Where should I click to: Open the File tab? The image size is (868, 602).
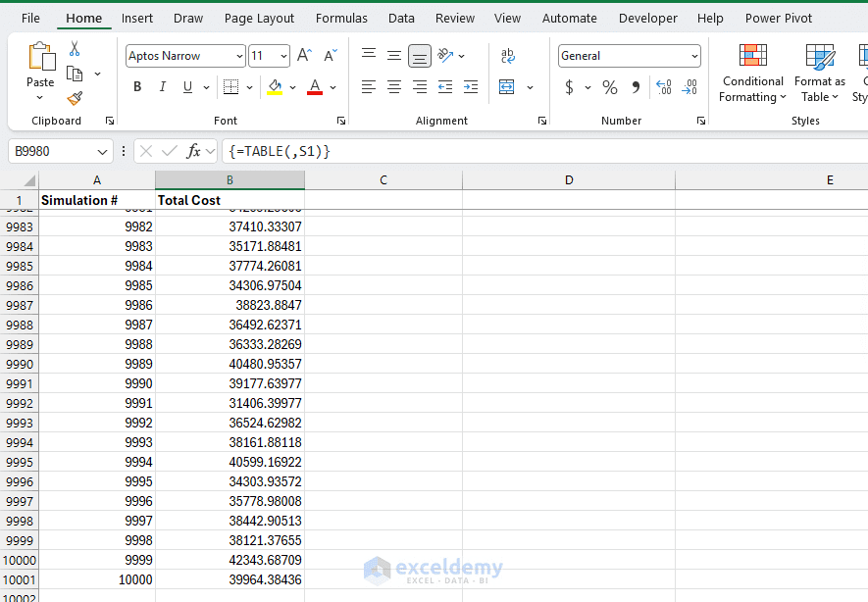30,19
